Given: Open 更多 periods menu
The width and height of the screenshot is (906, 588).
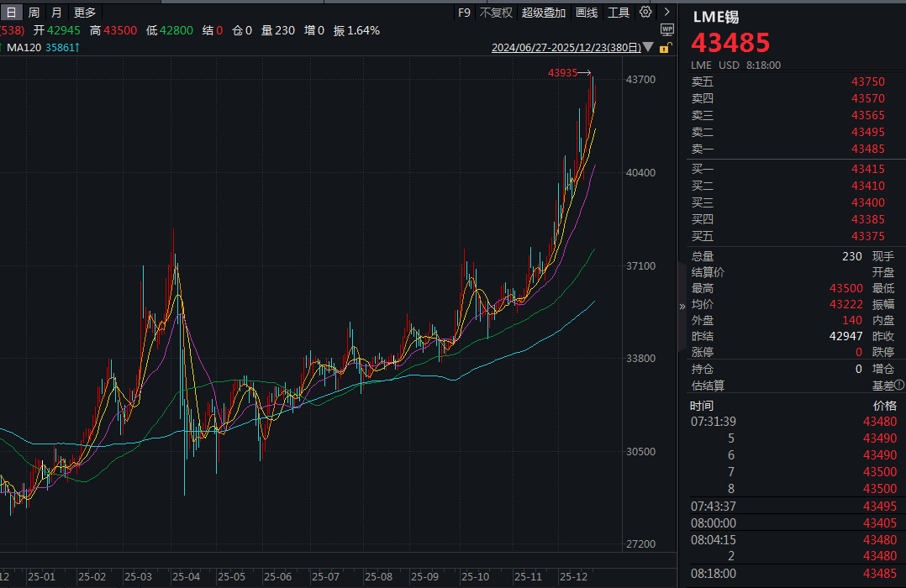Looking at the screenshot, I should pos(85,13).
